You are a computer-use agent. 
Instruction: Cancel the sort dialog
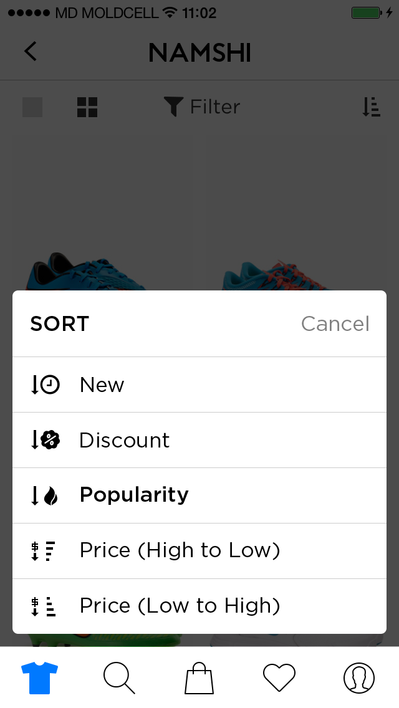335,324
